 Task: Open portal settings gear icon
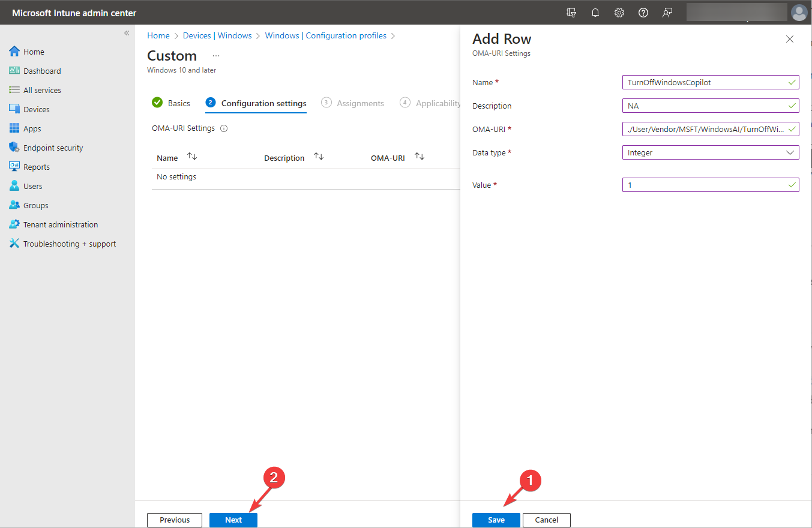(619, 13)
